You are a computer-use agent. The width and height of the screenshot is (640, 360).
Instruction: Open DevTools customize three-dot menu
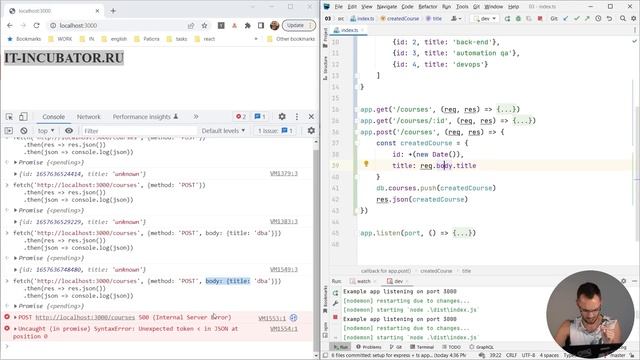tap(297, 117)
